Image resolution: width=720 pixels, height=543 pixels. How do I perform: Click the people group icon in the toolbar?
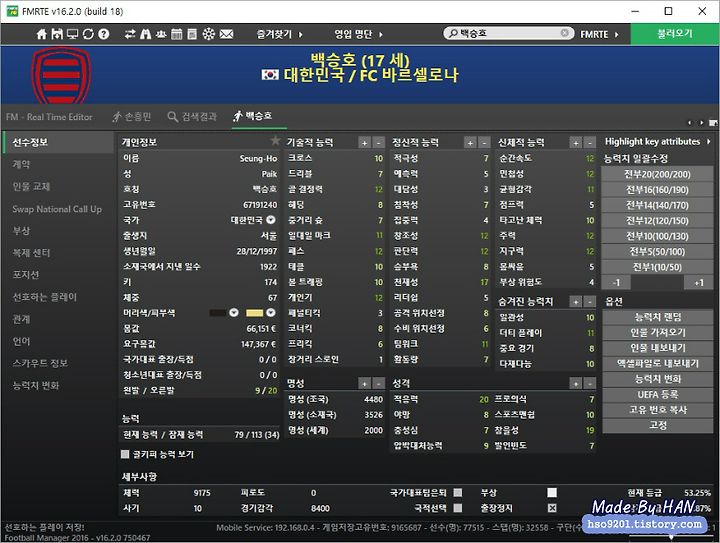tap(161, 34)
